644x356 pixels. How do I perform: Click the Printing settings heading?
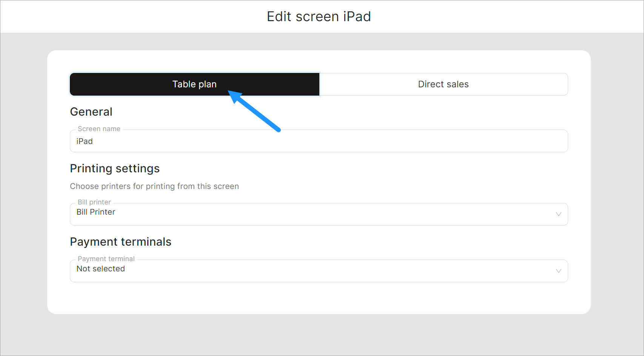[x=115, y=169]
